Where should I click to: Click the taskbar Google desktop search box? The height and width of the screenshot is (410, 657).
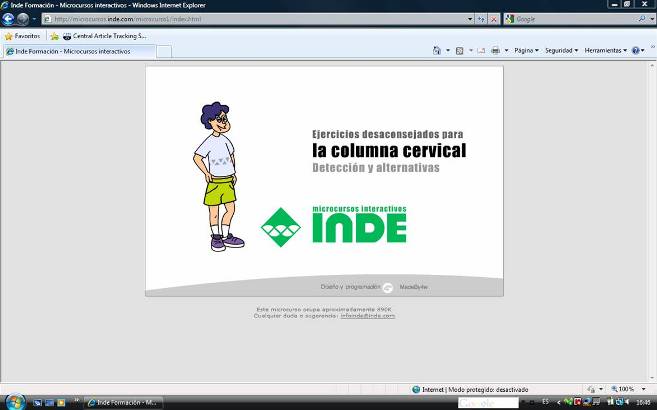pyautogui.click(x=488, y=403)
